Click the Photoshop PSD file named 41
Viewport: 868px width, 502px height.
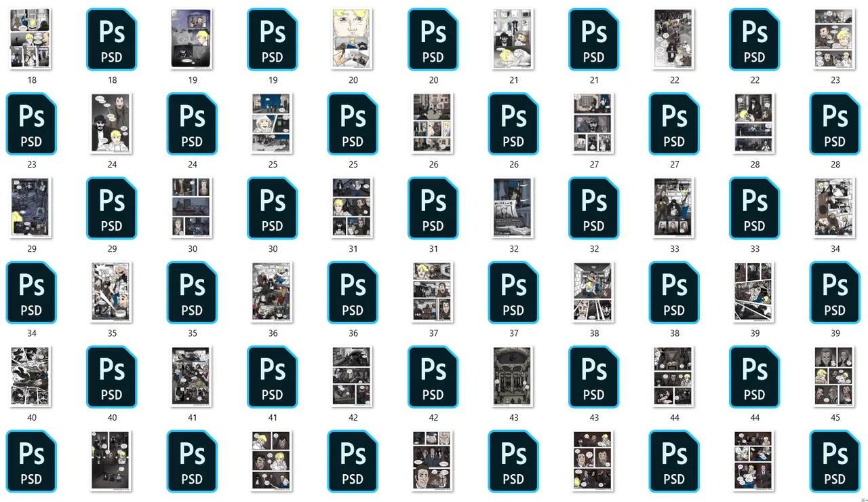tap(273, 377)
